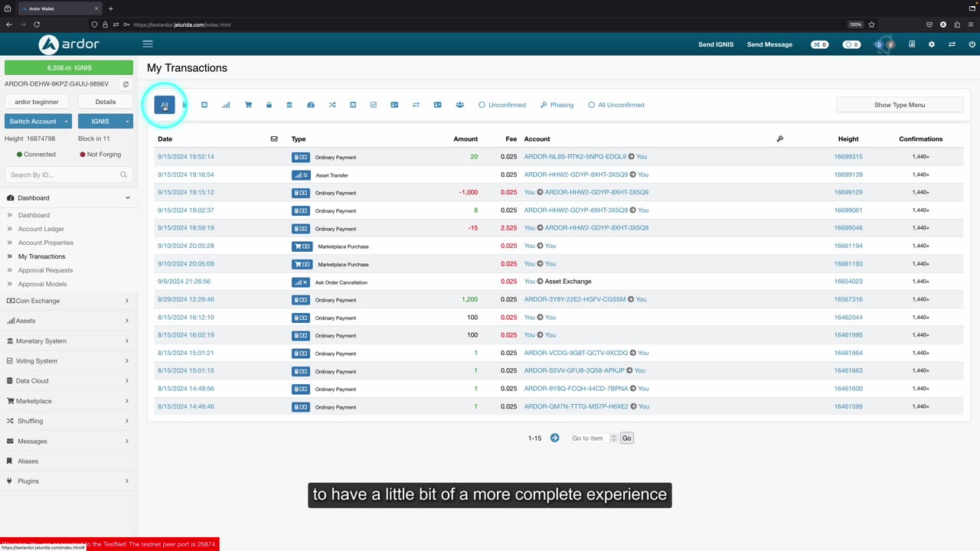Viewport: 980px width, 551px height.
Task: Copy the ARDOR-DEHW account address
Action: 126,84
